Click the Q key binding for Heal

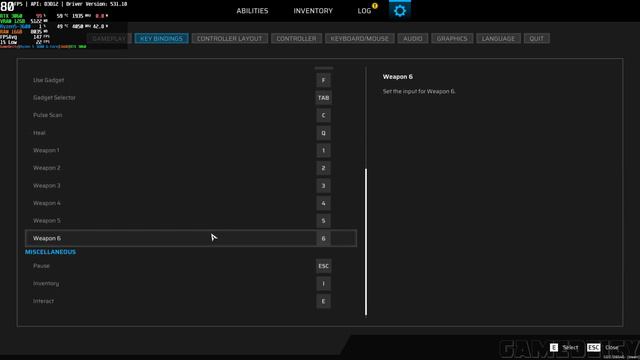click(323, 133)
